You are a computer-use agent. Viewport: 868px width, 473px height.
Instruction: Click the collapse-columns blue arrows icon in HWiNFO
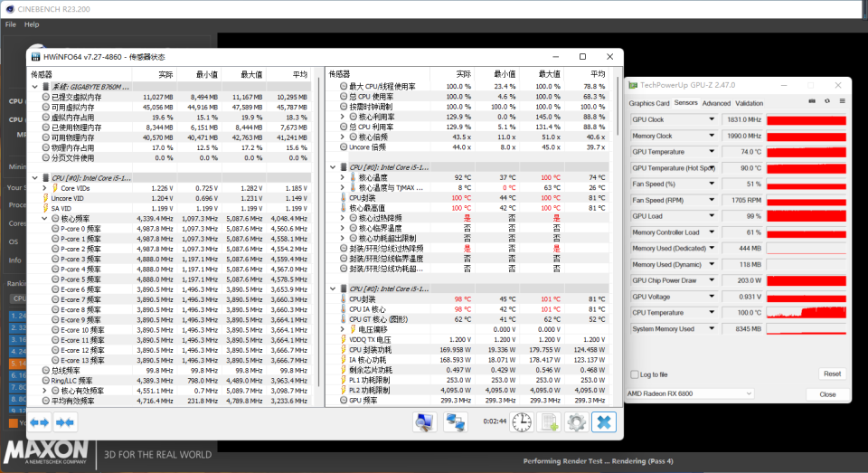(x=64, y=421)
